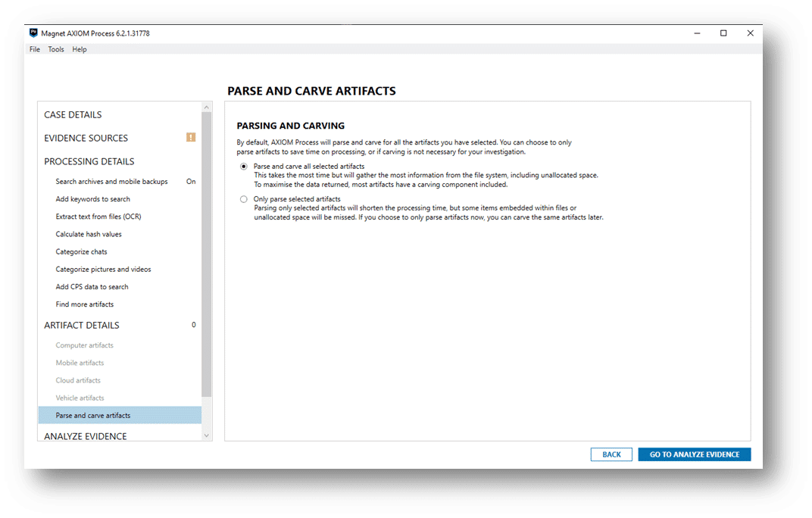812x518 pixels.
Task: Select PROCESSING DETAILS in sidebar
Action: coord(89,161)
